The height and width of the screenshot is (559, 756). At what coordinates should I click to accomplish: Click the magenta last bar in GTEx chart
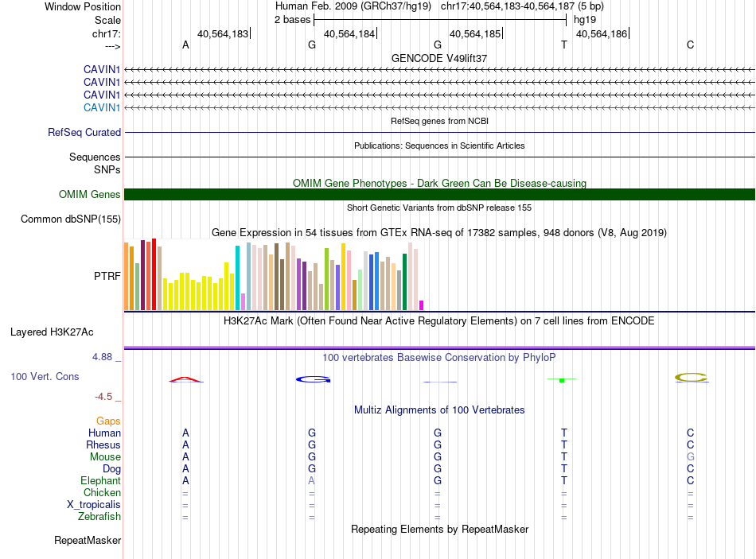coord(422,305)
